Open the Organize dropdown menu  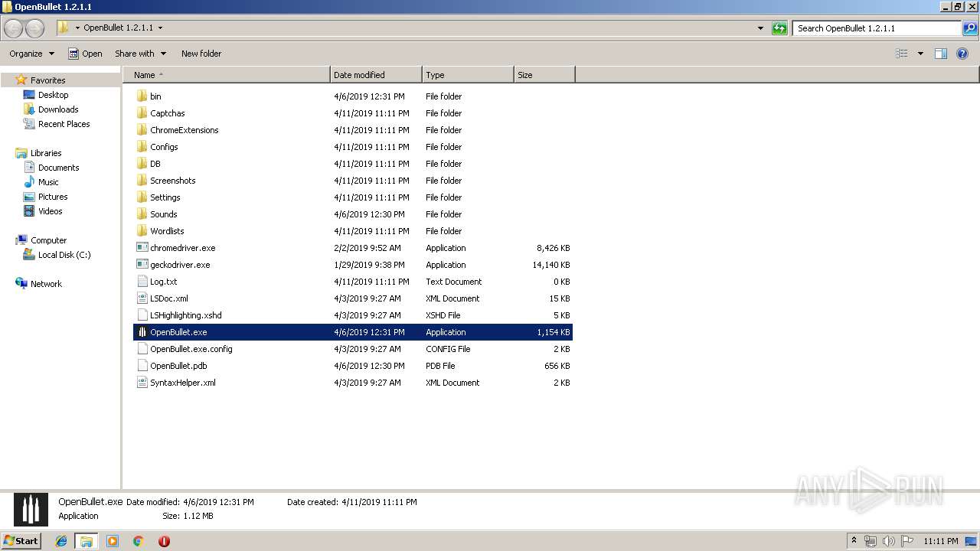click(x=31, y=54)
